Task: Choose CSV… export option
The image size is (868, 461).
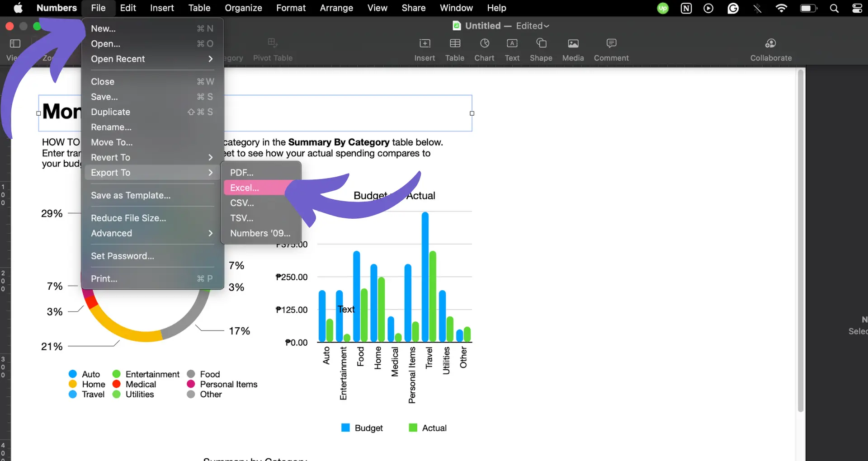Action: pyautogui.click(x=262, y=203)
